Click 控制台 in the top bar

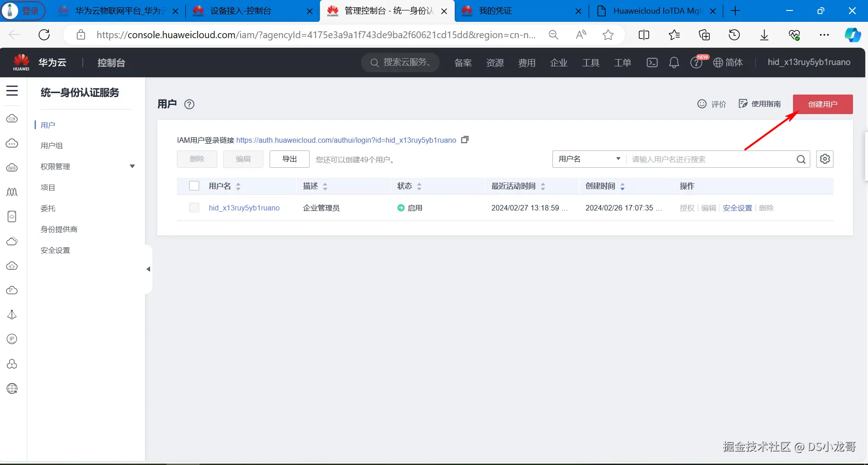pos(111,63)
